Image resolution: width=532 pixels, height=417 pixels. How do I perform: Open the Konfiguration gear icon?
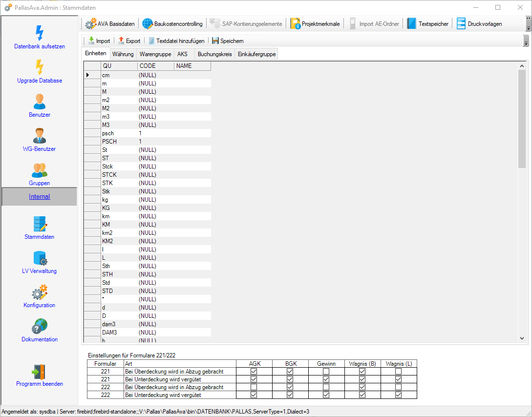pos(40,292)
